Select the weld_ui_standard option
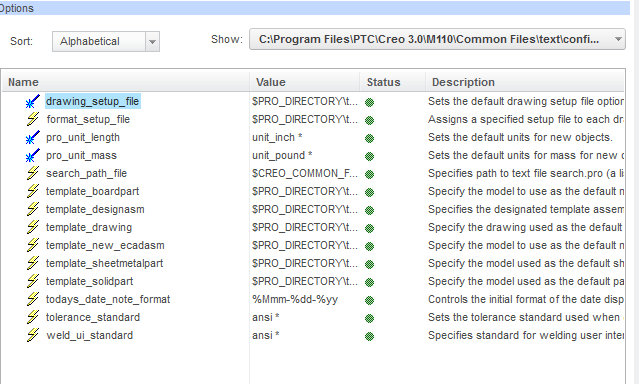Viewport: 639px width, 384px height. (x=90, y=335)
